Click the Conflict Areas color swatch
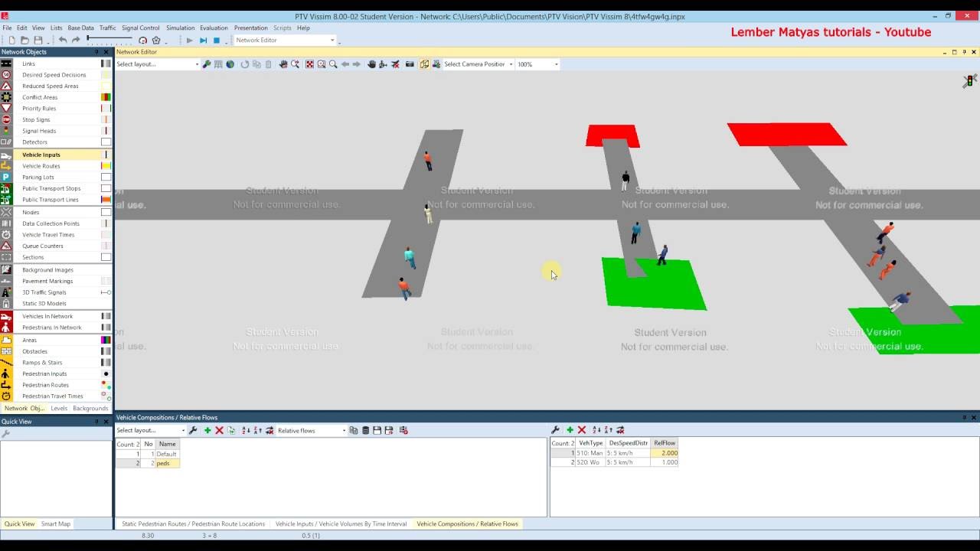Viewport: 980px width, 551px height. tap(106, 97)
